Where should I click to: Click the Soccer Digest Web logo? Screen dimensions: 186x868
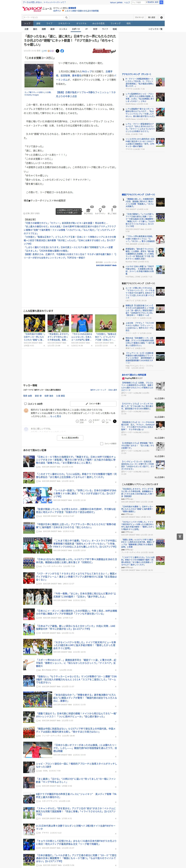click(x=104, y=51)
